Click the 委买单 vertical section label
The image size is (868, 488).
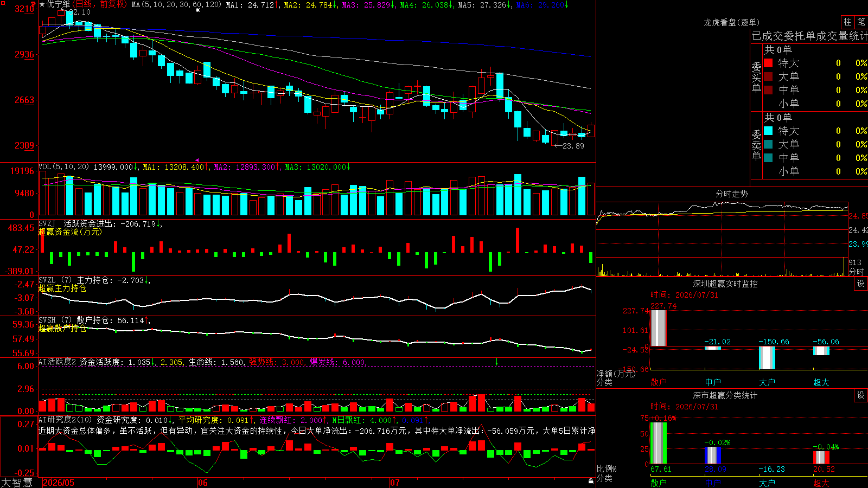point(756,77)
